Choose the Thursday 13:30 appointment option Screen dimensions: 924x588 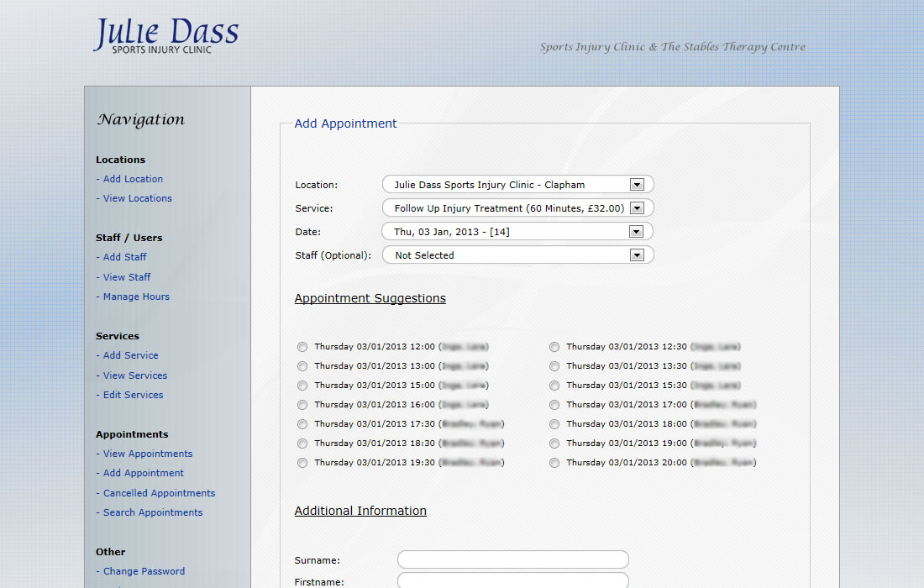[x=554, y=366]
